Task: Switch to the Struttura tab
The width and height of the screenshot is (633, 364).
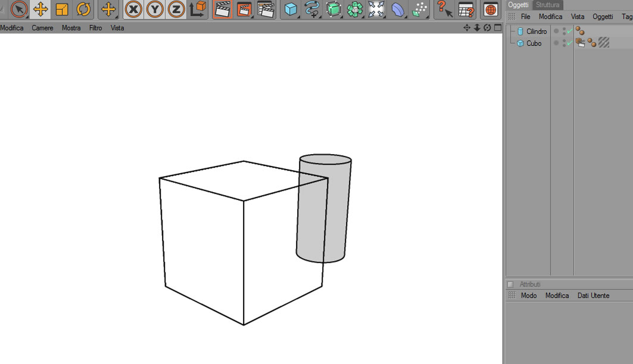Action: coord(547,5)
